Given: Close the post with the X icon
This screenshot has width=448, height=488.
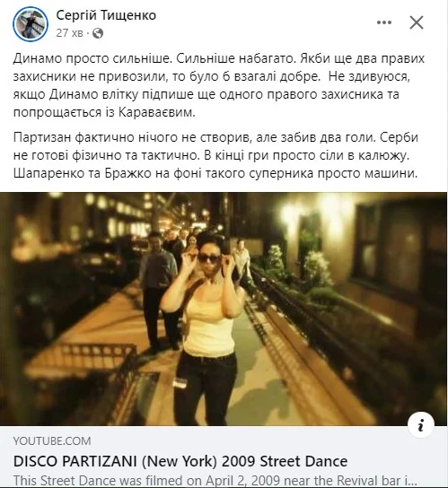Looking at the screenshot, I should click(417, 22).
